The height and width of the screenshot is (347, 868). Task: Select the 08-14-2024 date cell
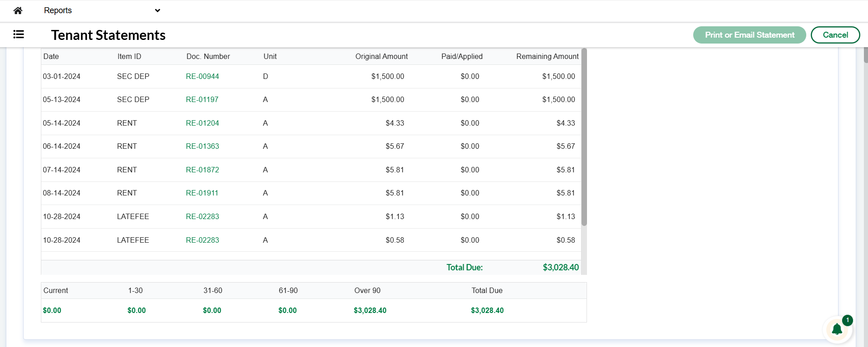[62, 193]
